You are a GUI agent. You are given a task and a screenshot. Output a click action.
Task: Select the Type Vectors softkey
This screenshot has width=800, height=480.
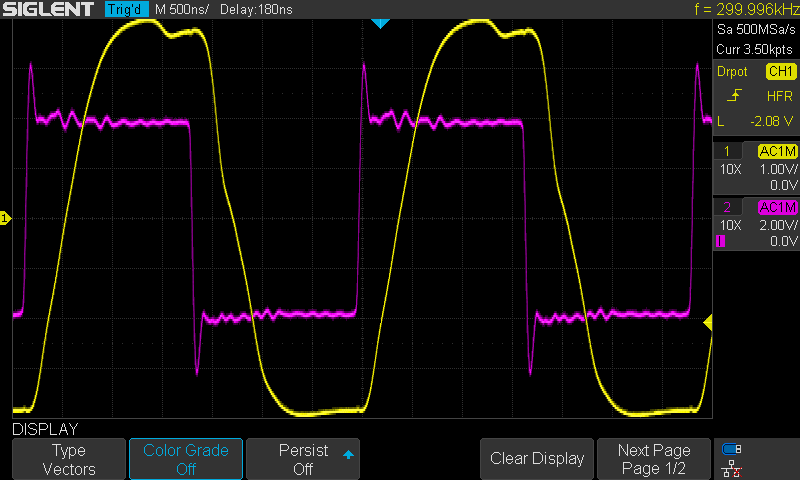tap(69, 459)
